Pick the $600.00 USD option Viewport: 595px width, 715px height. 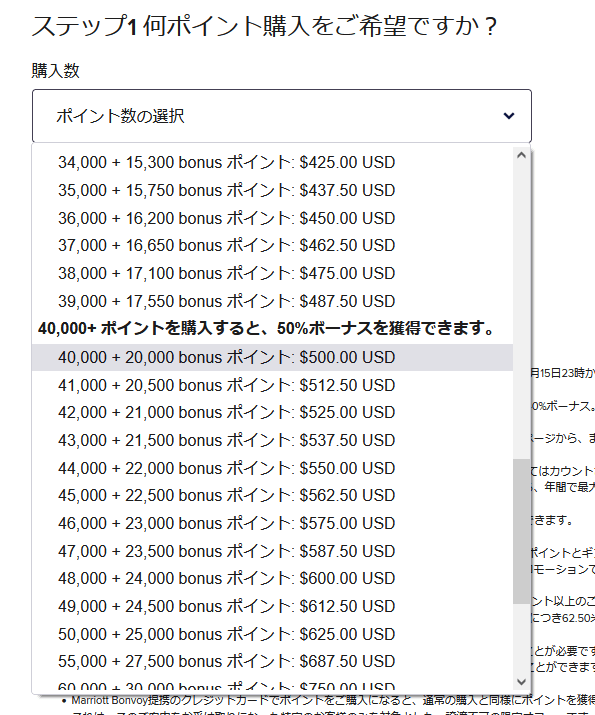pos(272,578)
